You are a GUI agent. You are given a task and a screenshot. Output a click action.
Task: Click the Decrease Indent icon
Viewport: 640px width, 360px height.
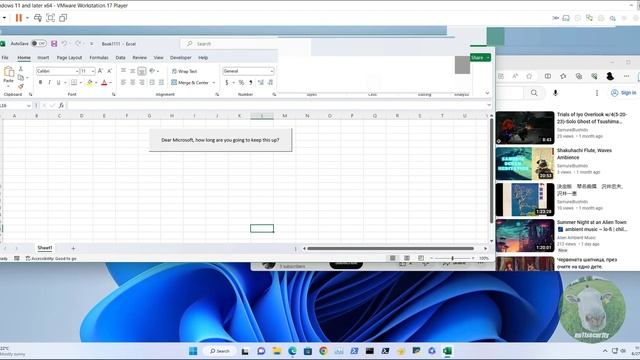click(x=152, y=82)
